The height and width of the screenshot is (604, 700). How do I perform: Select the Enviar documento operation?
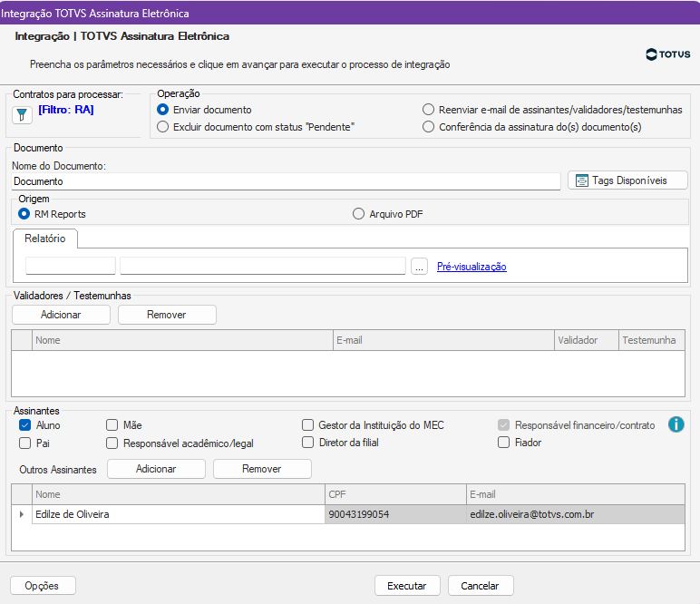pyautogui.click(x=163, y=110)
